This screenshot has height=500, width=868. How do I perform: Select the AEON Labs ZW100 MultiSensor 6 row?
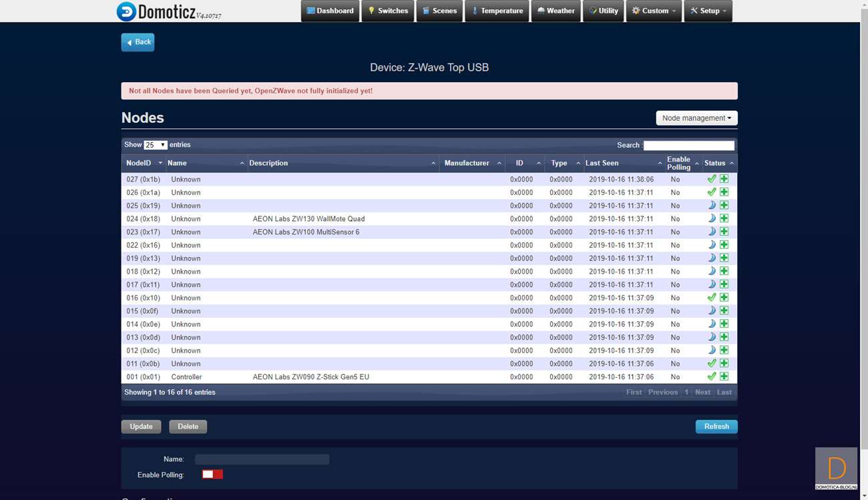pos(306,232)
